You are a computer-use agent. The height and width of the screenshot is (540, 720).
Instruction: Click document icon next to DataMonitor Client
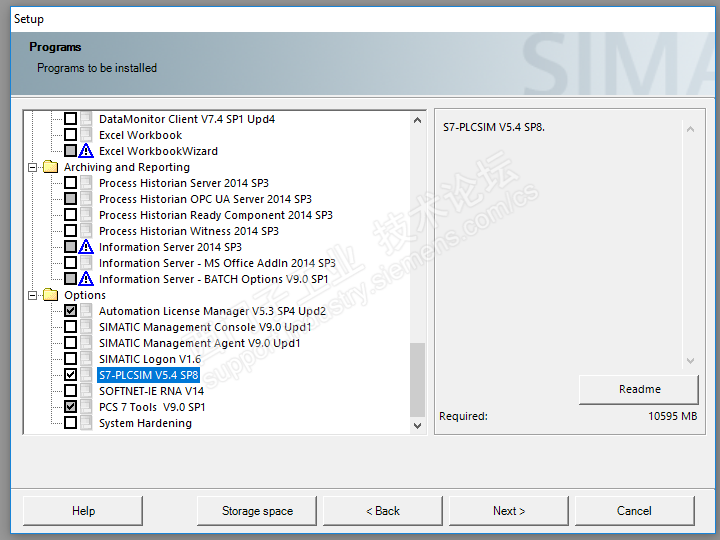86,119
